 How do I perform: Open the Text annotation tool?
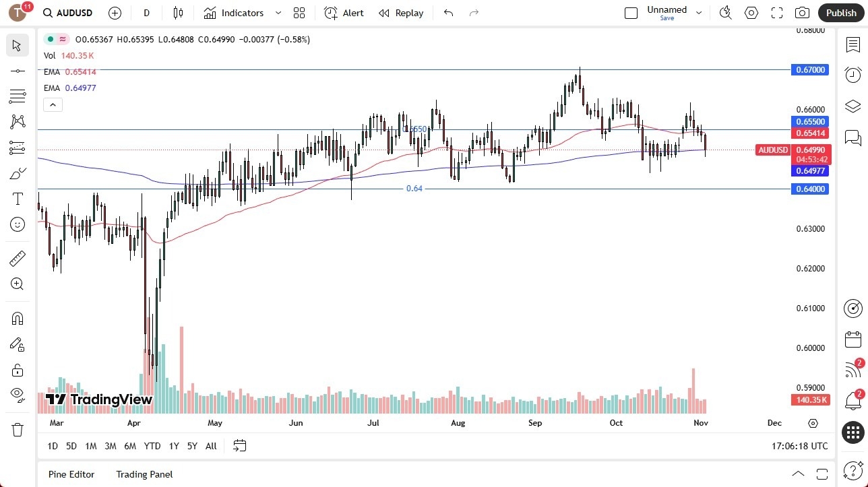pyautogui.click(x=17, y=198)
